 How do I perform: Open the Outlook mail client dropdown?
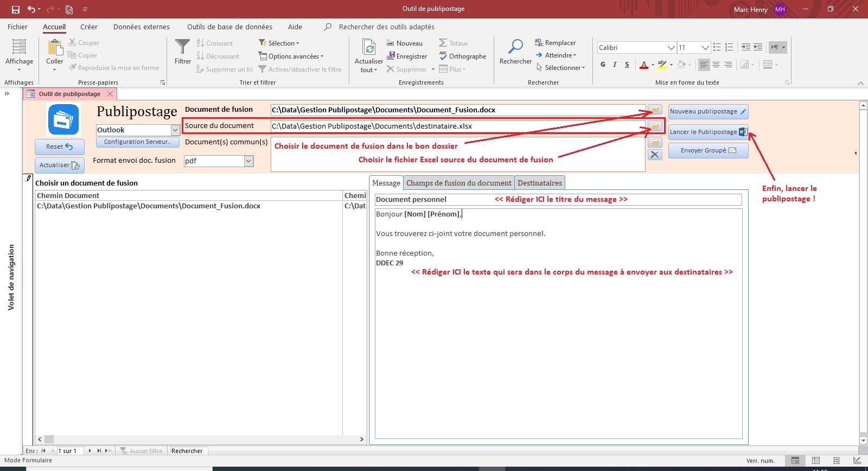[175, 130]
